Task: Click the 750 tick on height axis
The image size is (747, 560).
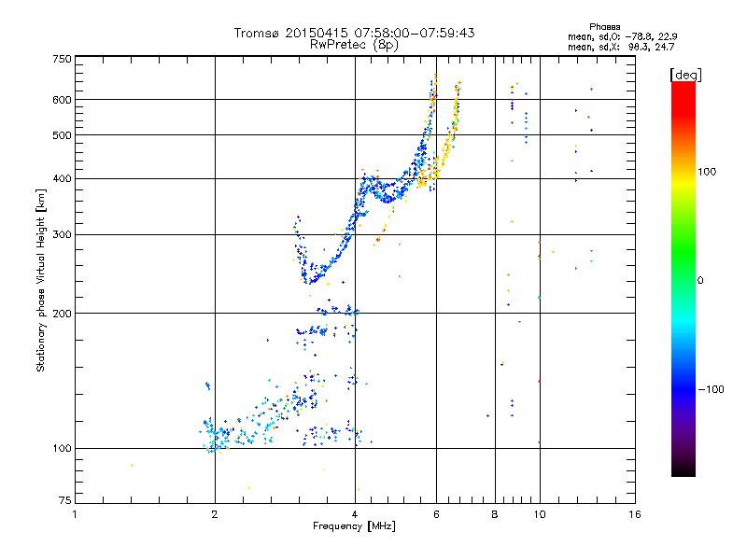Action: (x=62, y=58)
